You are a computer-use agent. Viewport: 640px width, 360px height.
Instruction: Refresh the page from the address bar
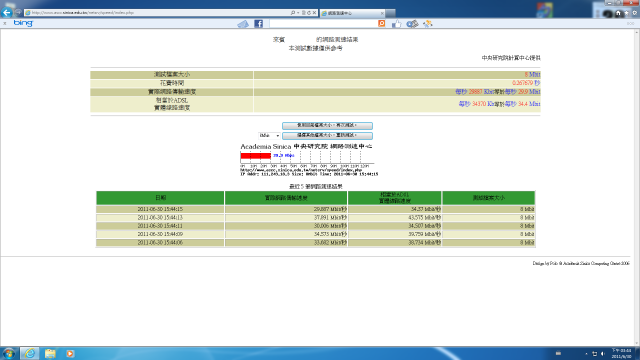click(309, 13)
